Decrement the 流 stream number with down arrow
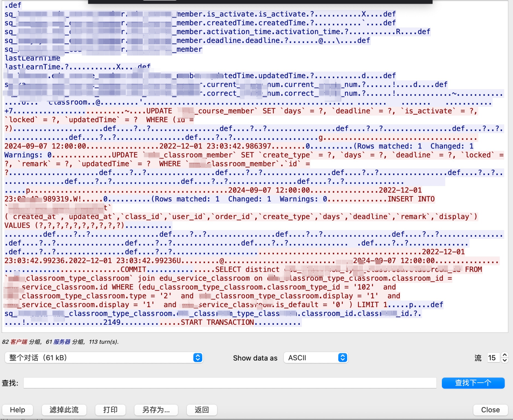Viewport: 513px width, 420px height. [x=505, y=360]
